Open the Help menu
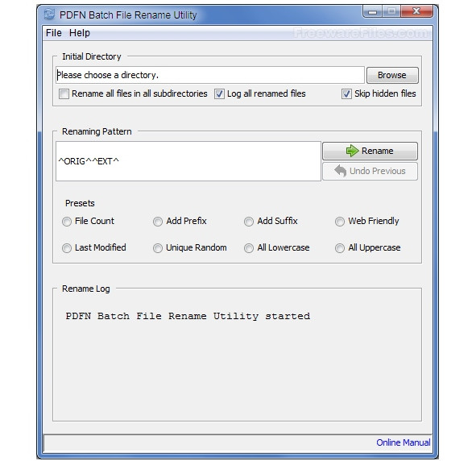The image size is (476, 461). pos(80,33)
